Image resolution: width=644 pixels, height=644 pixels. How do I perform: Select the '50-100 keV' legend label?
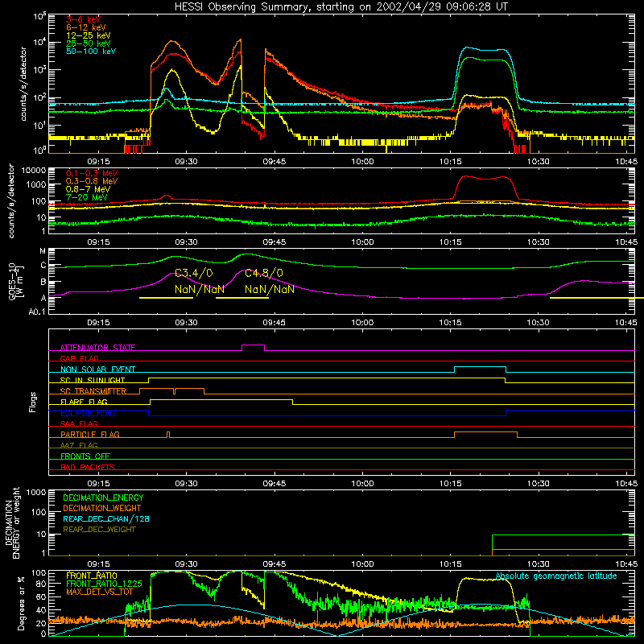[91, 51]
